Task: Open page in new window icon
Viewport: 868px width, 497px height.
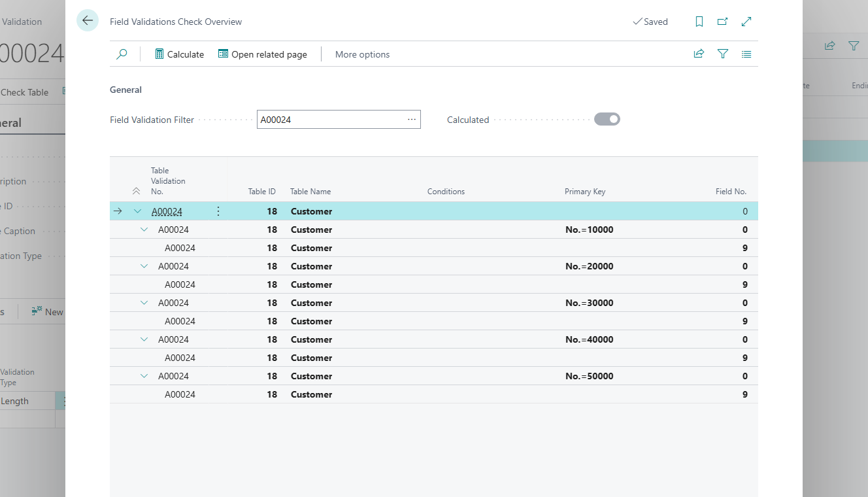Action: (723, 22)
